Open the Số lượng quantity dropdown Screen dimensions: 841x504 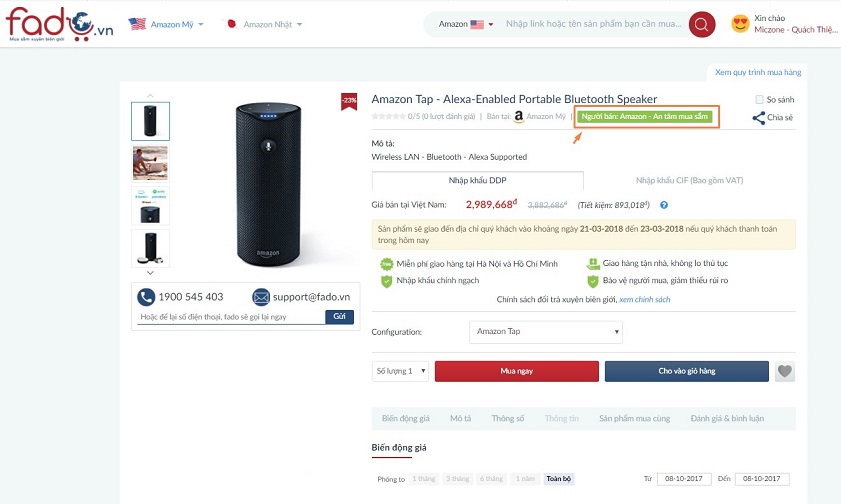(400, 371)
